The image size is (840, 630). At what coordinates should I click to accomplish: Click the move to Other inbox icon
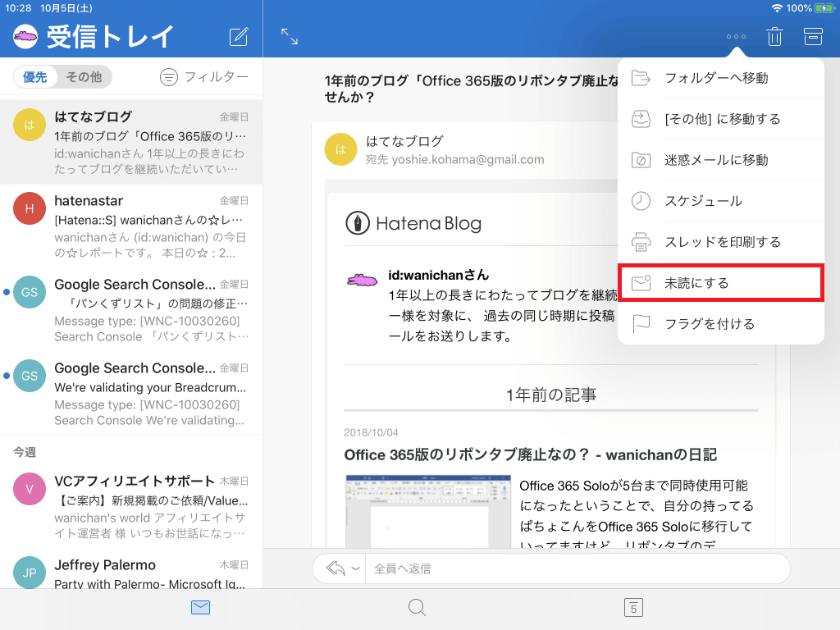tap(641, 119)
